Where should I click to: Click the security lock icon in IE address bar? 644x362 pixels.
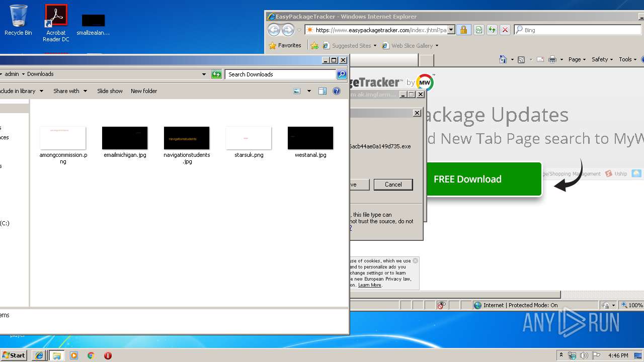tap(463, 30)
